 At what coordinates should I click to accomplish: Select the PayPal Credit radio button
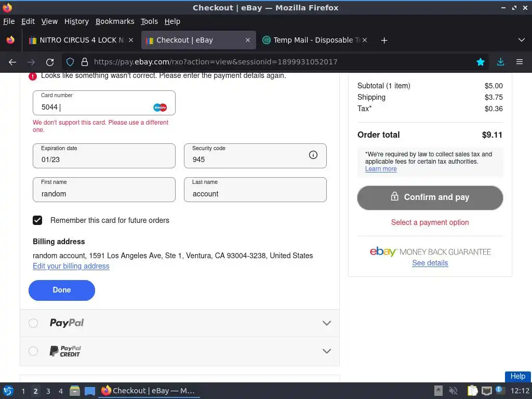click(x=33, y=351)
